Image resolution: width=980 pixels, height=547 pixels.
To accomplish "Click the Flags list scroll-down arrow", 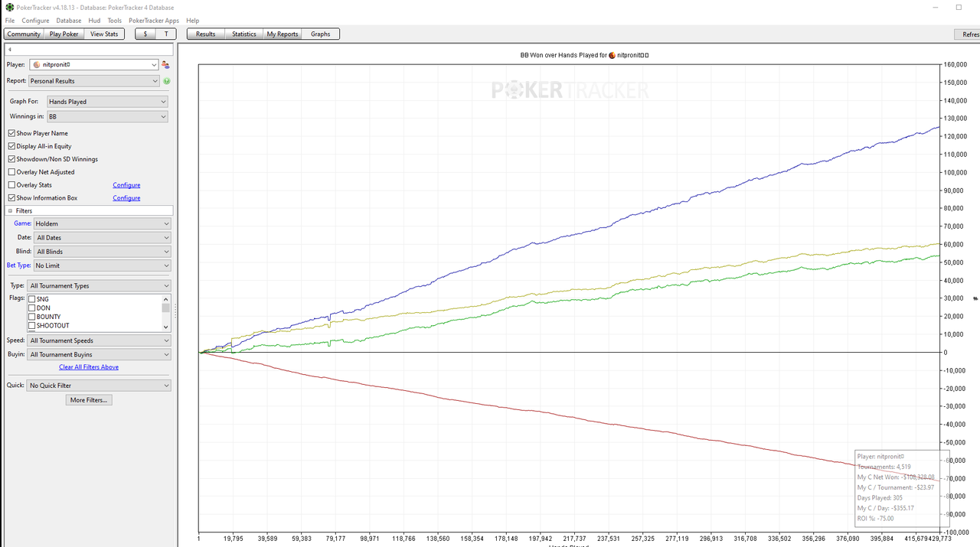I will tap(165, 327).
